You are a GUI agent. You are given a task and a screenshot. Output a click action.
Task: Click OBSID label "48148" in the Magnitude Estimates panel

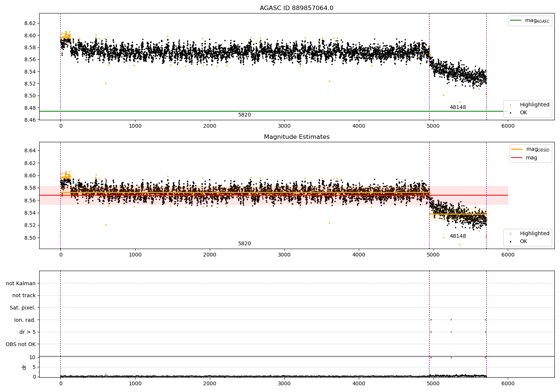(458, 236)
